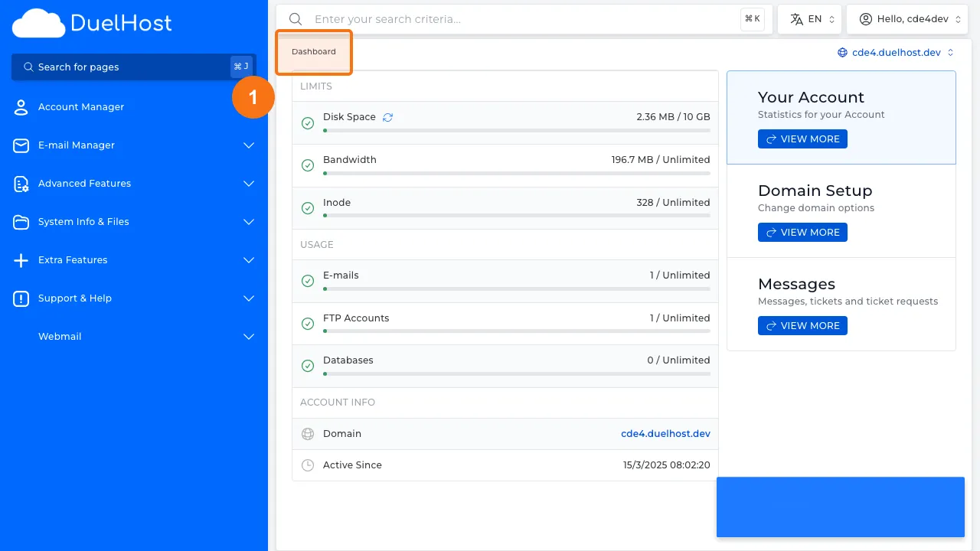
Task: Click the E-mail Manager envelope icon
Action: pos(21,145)
